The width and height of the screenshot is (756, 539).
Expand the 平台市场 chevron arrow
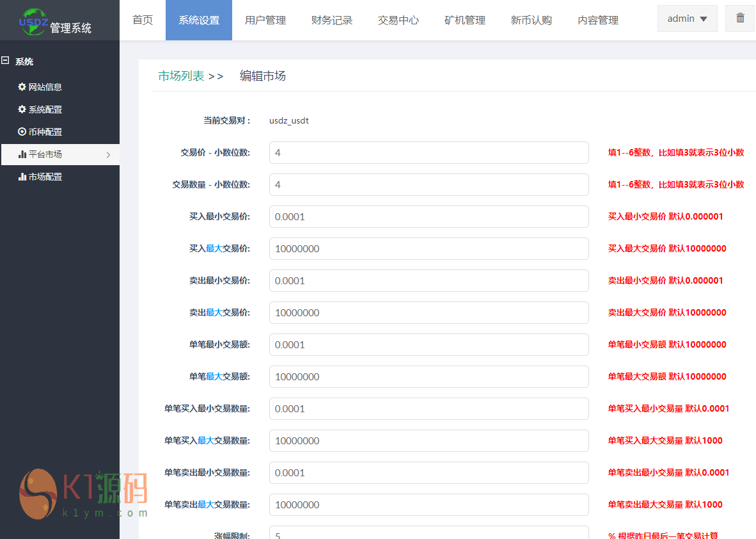pos(108,154)
